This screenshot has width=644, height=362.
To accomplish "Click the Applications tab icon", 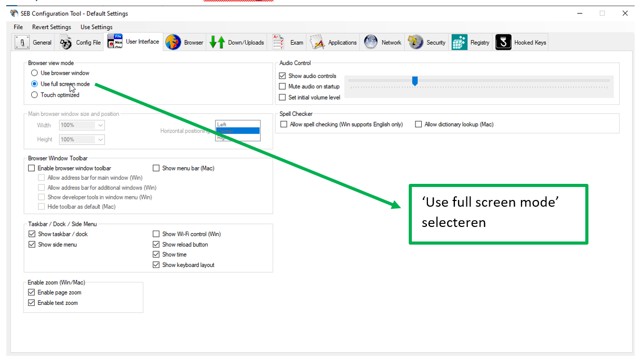I will (x=318, y=43).
